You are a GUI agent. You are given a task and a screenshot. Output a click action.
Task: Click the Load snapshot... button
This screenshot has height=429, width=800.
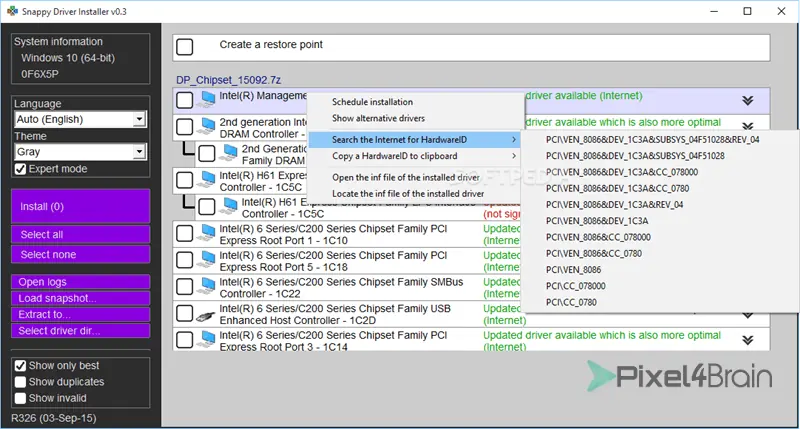(x=81, y=298)
